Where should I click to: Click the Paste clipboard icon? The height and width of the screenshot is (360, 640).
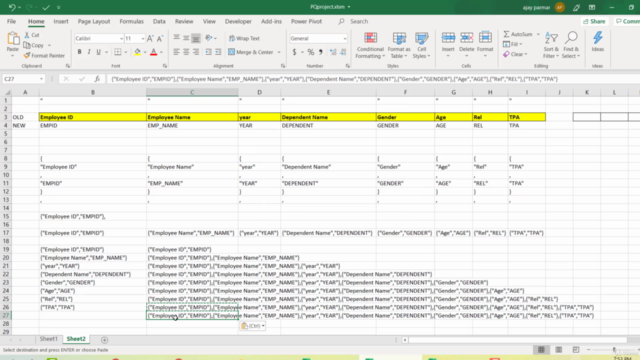pyautogui.click(x=13, y=39)
